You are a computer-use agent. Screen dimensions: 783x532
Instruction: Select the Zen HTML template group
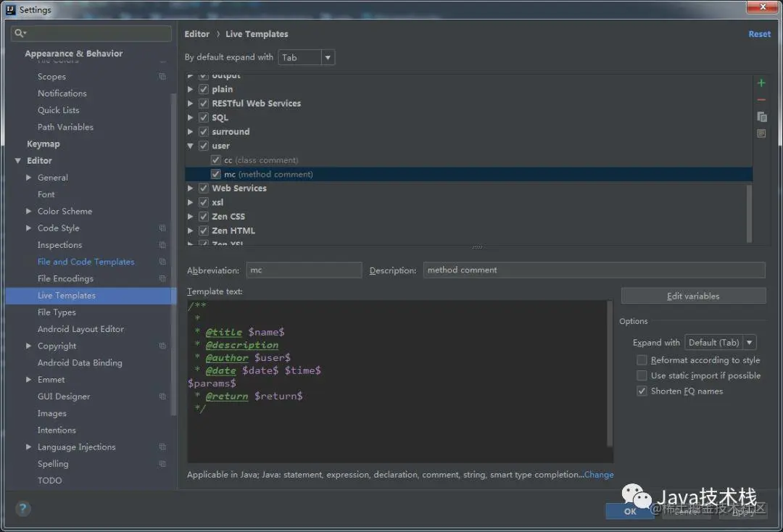233,230
